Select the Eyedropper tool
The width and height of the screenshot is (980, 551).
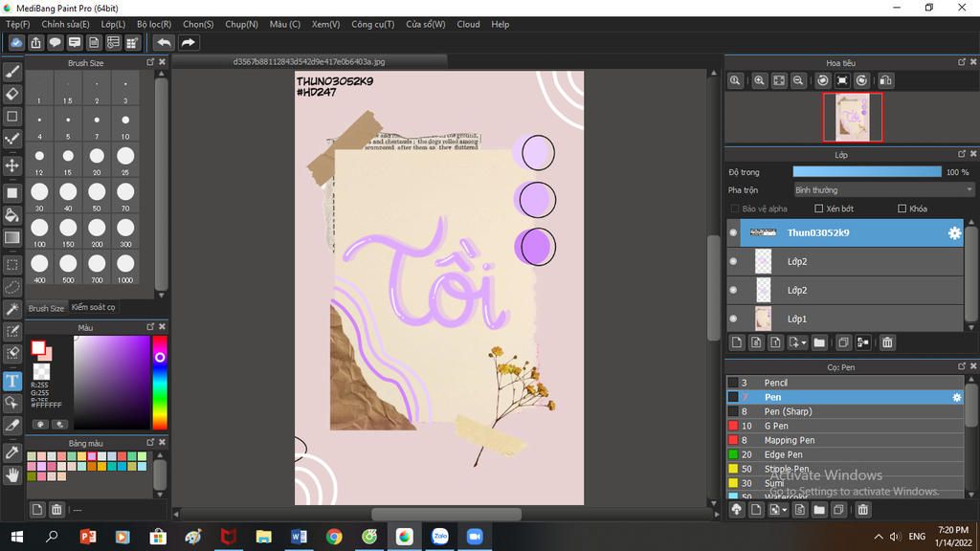pyautogui.click(x=11, y=452)
